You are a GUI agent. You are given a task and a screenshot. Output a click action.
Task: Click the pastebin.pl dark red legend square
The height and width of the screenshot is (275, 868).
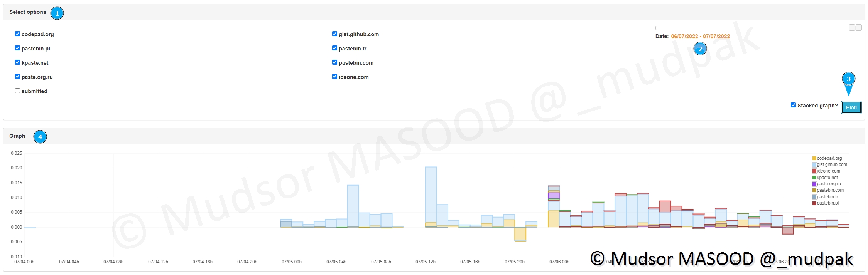pyautogui.click(x=814, y=203)
